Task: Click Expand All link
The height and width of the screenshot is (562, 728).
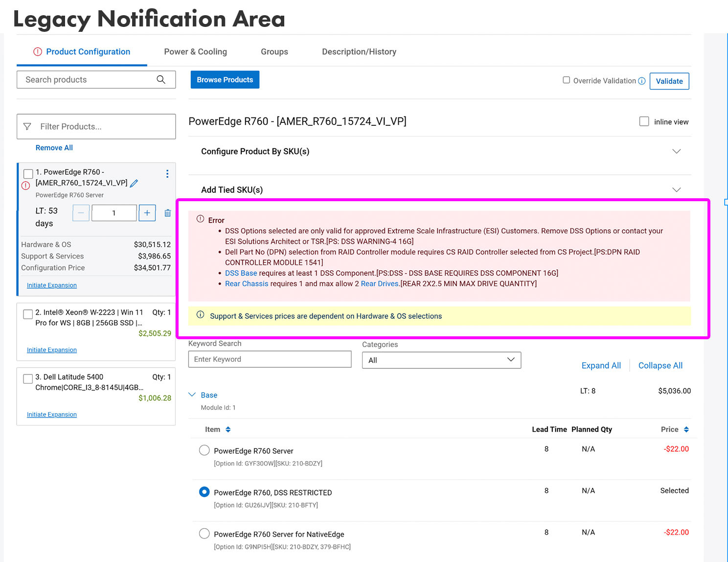Action: click(601, 365)
